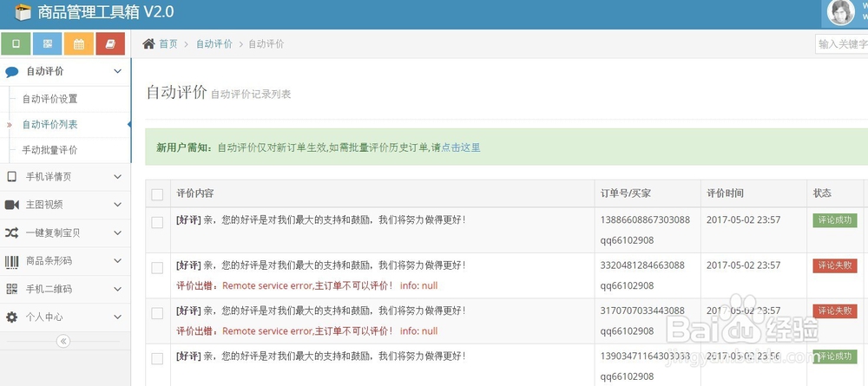Screen dimensions: 868x386
Task: Expand the 一键复制宝贝 menu chevron
Action: pyautogui.click(x=117, y=233)
